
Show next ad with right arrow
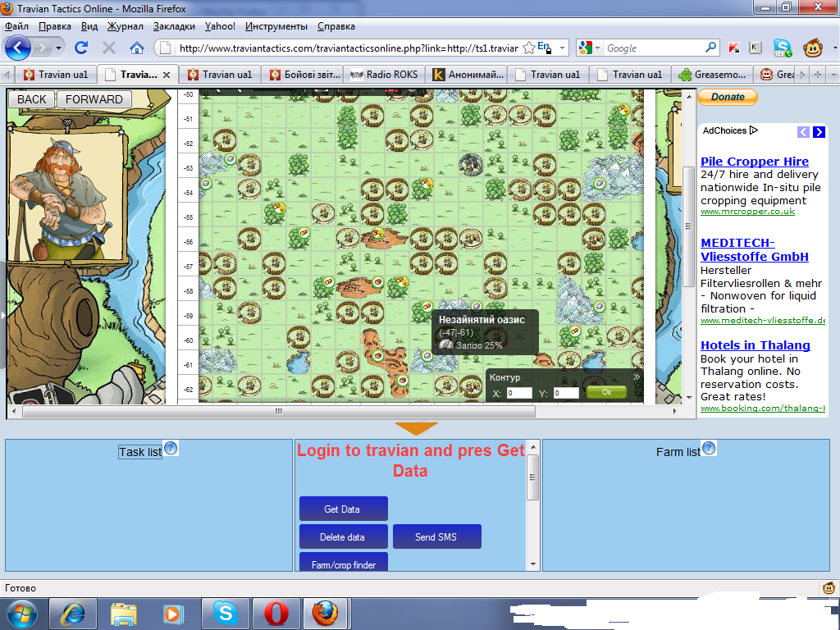coord(819,132)
